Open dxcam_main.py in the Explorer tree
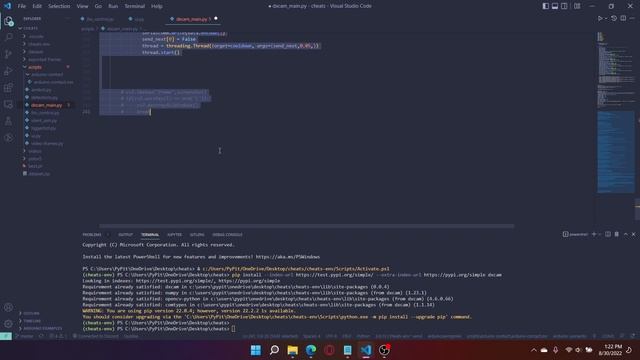Viewport: 640px width, 360px height. tap(47, 105)
